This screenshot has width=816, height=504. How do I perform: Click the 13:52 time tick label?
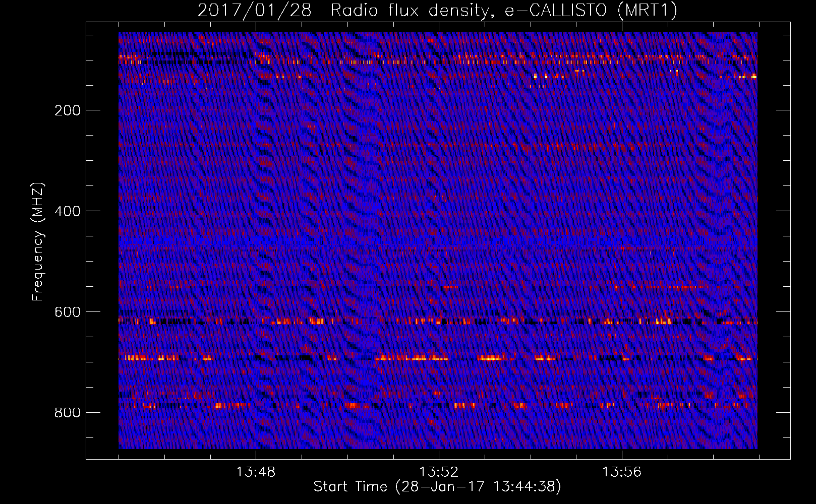[x=439, y=472]
